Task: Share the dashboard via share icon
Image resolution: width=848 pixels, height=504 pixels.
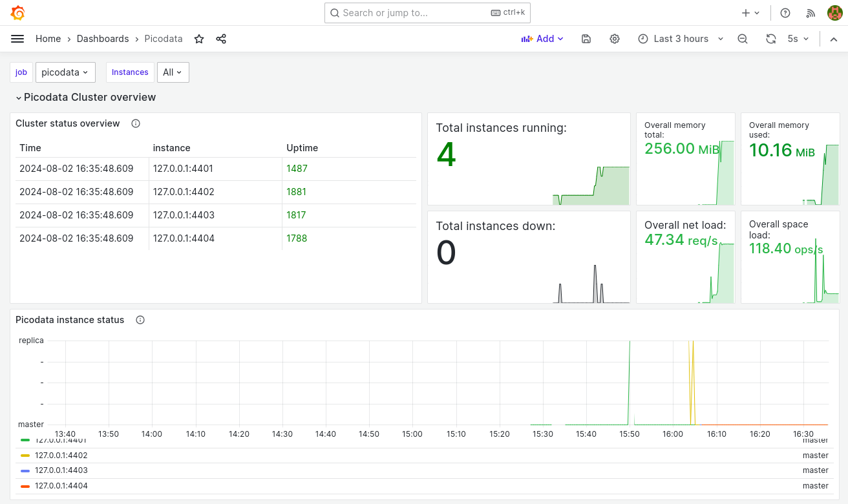Action: click(221, 39)
